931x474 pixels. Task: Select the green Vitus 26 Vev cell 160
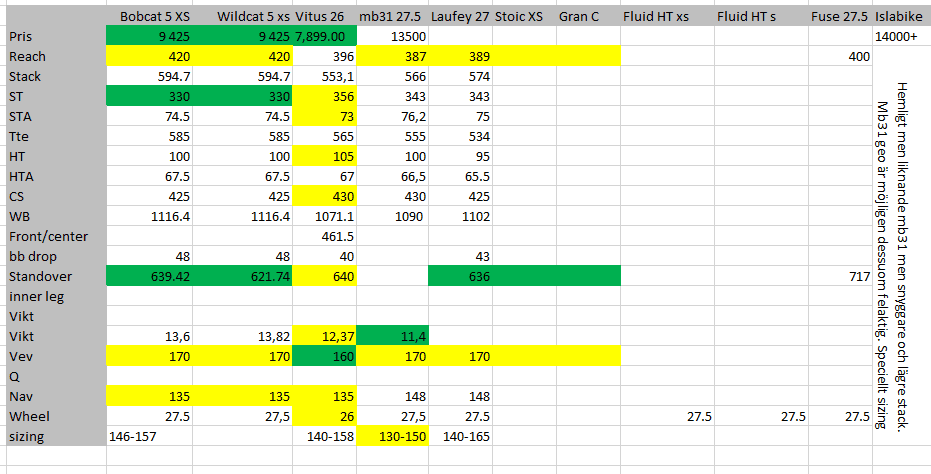(325, 357)
